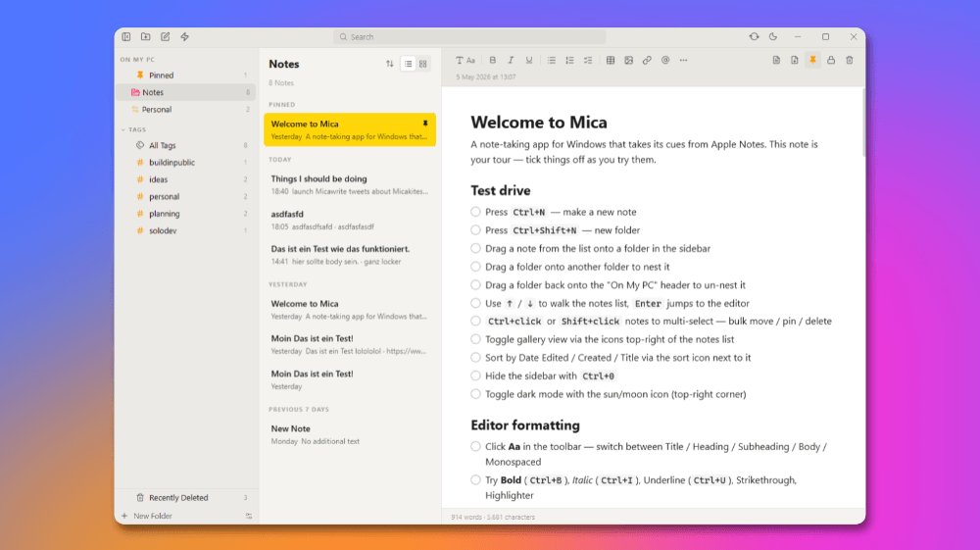980x550 pixels.
Task: Insert a bulleted list
Action: pyautogui.click(x=551, y=61)
